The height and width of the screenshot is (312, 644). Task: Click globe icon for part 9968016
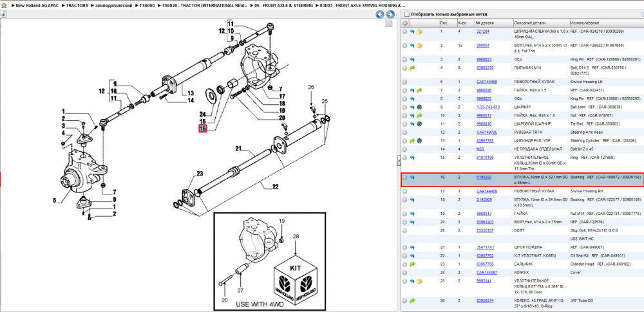(x=419, y=124)
